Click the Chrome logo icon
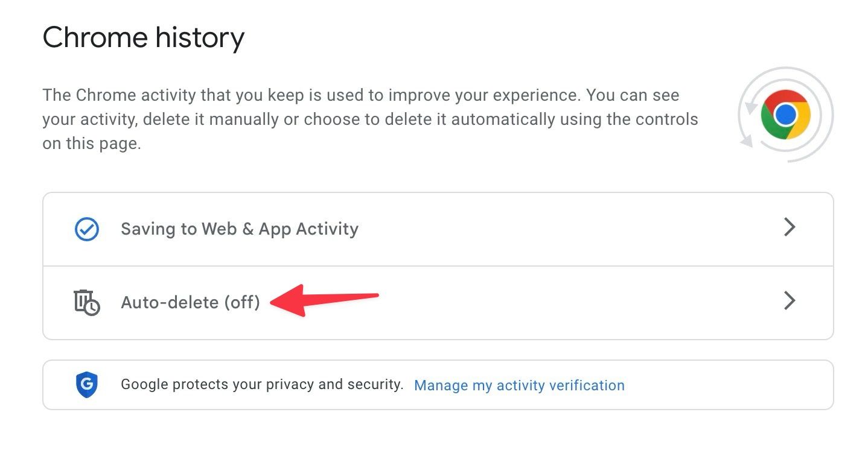 [785, 114]
